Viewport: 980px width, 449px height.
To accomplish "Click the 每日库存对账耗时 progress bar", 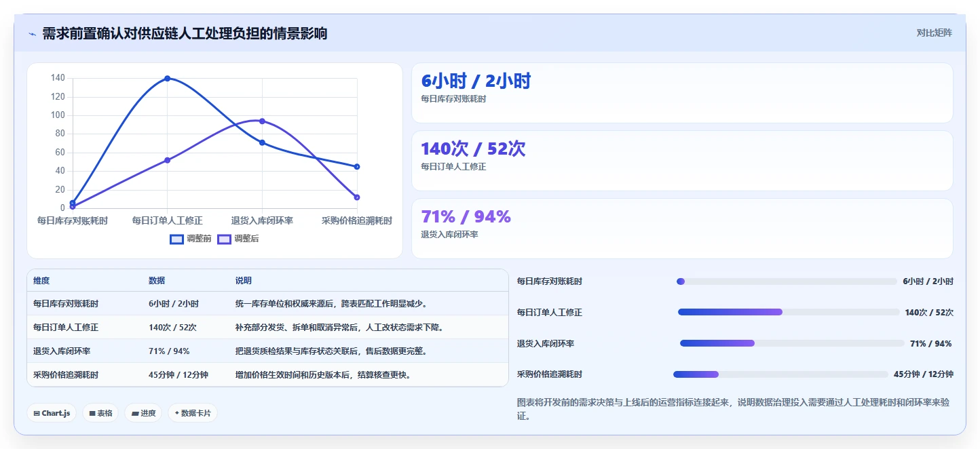I will point(787,281).
